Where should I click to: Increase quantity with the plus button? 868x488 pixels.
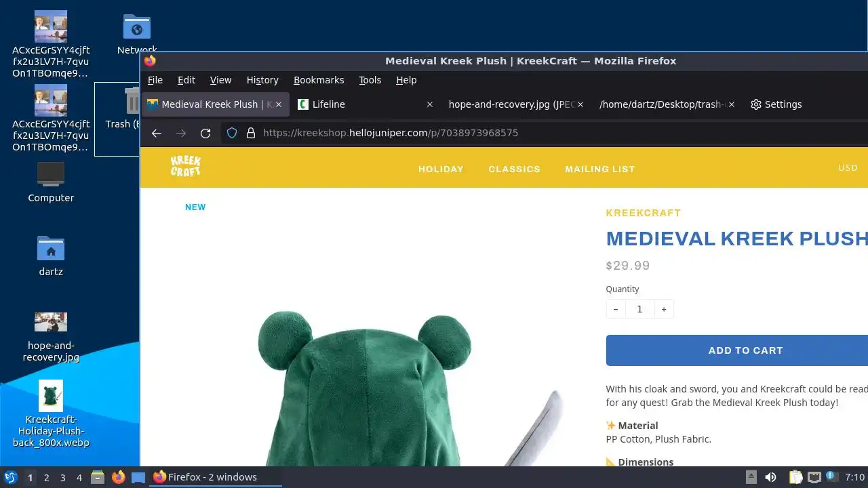pos(664,309)
